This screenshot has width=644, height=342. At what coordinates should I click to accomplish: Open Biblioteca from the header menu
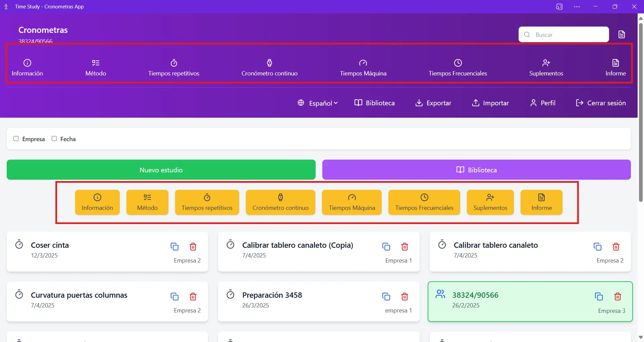[374, 103]
